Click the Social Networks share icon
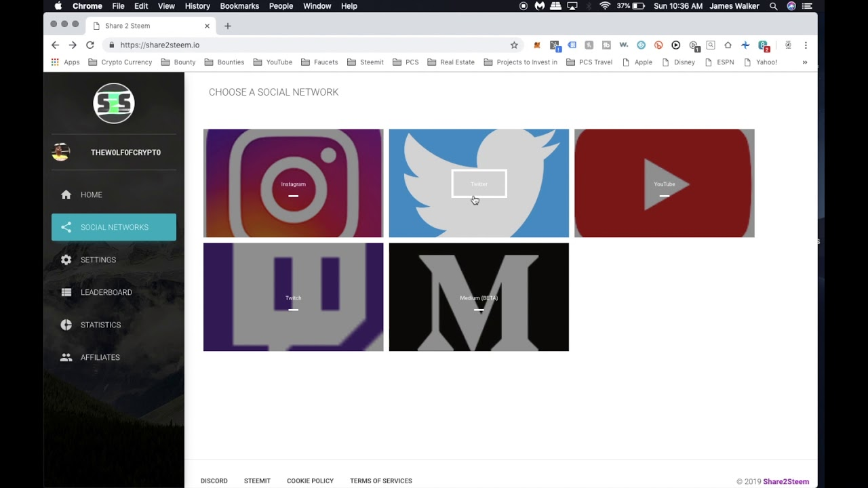Image resolution: width=868 pixels, height=488 pixels. pos(66,227)
